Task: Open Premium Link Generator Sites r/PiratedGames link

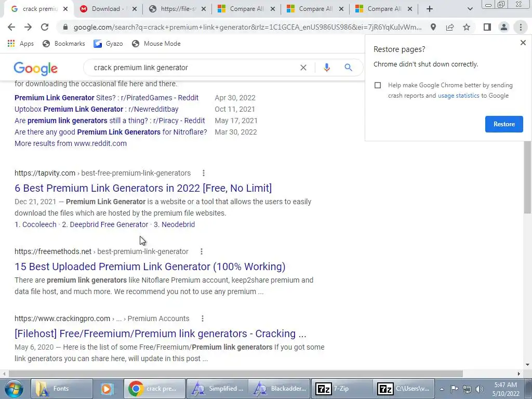Action: 107,98
